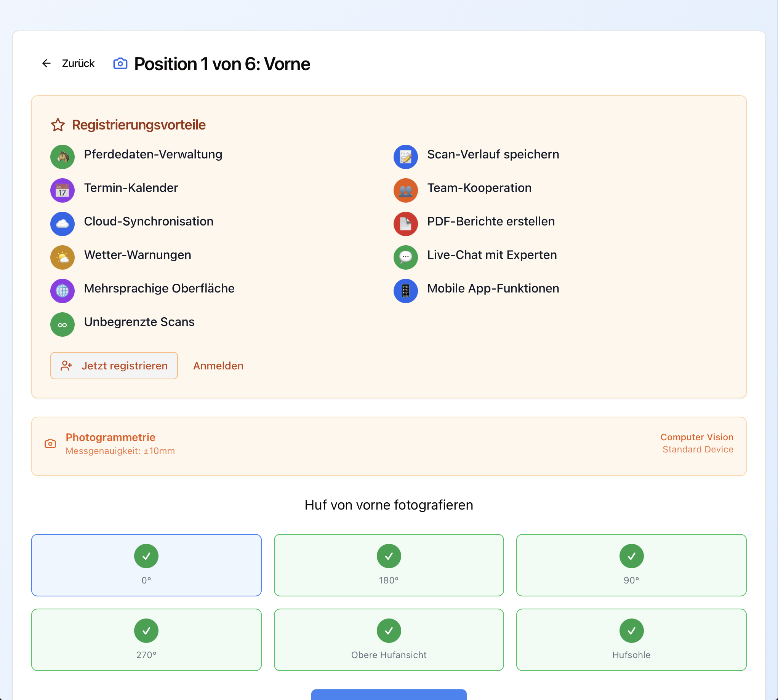The width and height of the screenshot is (778, 700).
Task: Click the back arrow icon
Action: tap(46, 64)
